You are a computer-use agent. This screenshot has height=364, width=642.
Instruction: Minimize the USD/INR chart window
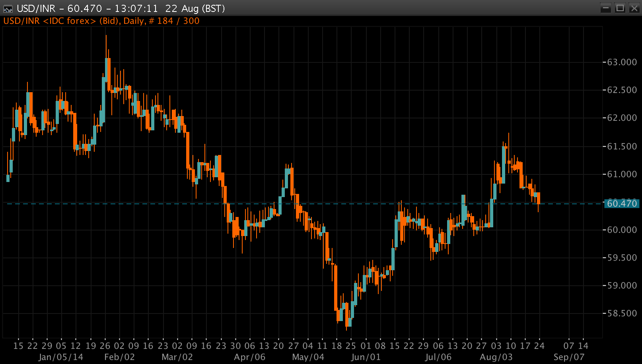pos(605,8)
